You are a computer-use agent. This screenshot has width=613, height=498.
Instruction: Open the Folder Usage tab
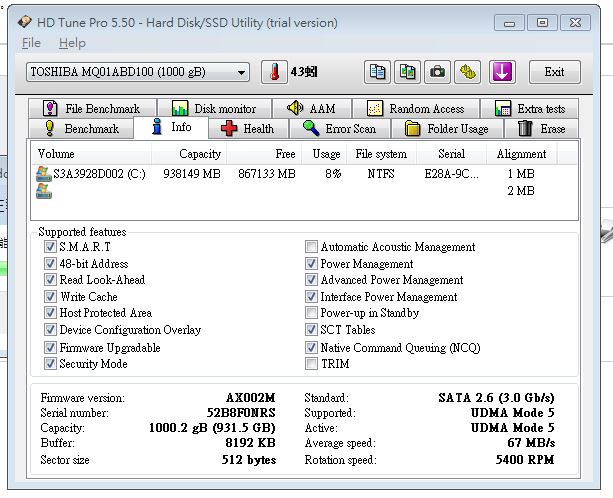(447, 129)
